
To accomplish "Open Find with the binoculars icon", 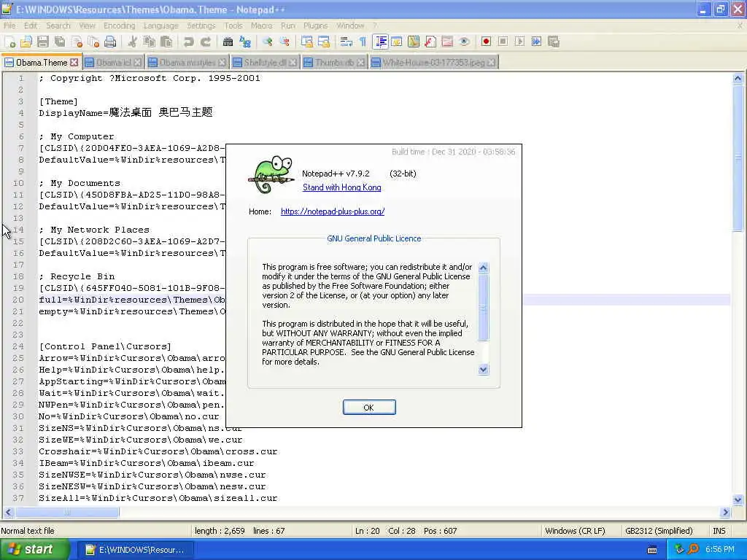I will 228,42.
